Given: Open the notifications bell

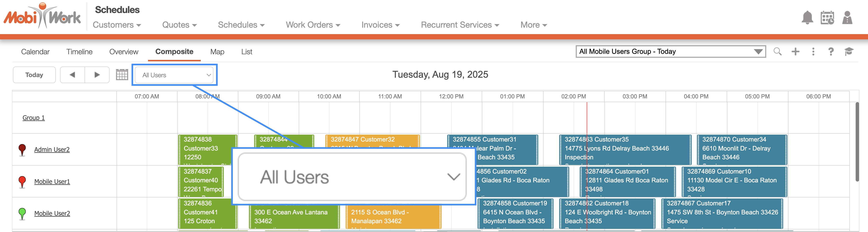Looking at the screenshot, I should pyautogui.click(x=807, y=18).
